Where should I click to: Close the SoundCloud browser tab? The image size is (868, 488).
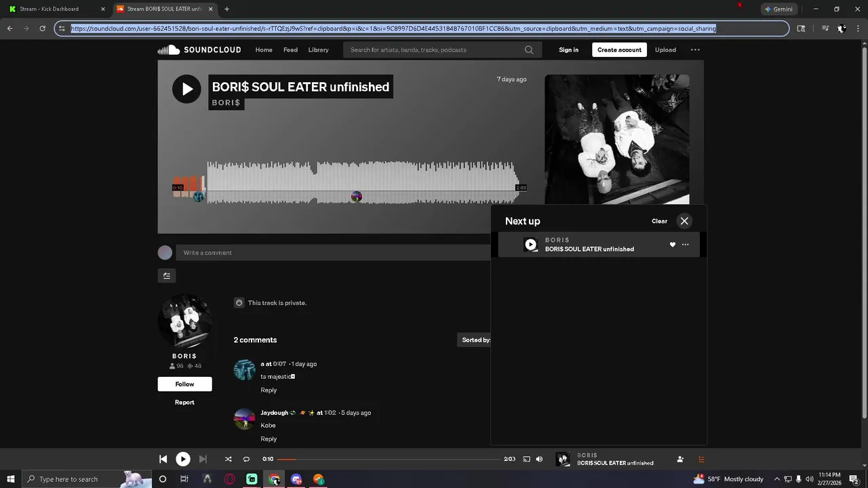[211, 9]
